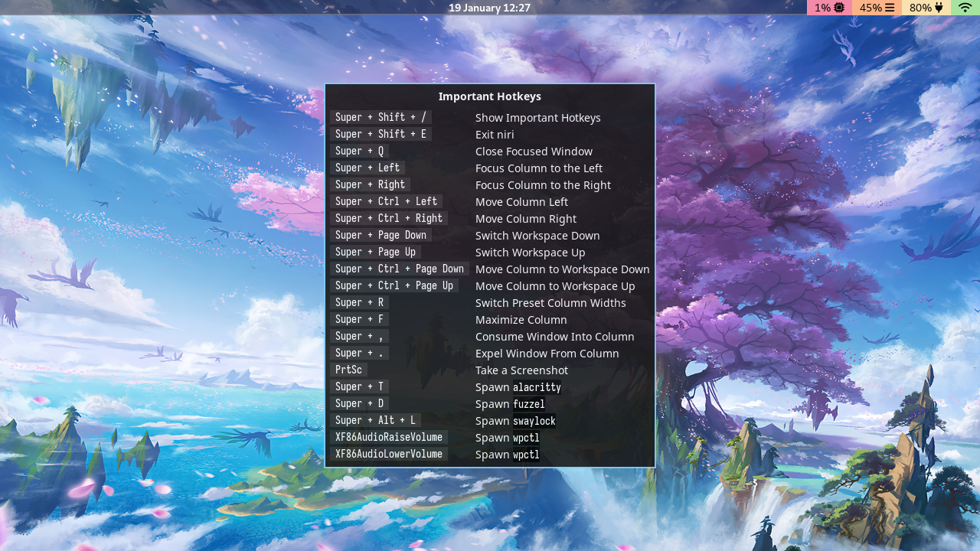Click the Super + T key label
Image resolution: width=980 pixels, height=551 pixels.
(359, 386)
